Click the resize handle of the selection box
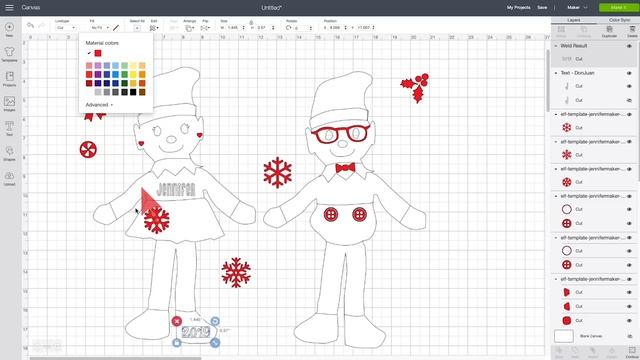 click(x=215, y=343)
